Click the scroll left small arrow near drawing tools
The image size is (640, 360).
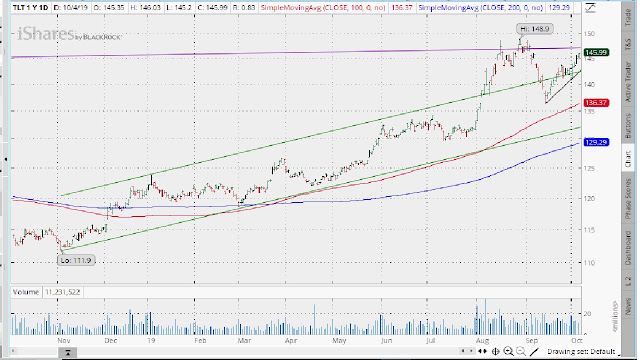(x=462, y=351)
